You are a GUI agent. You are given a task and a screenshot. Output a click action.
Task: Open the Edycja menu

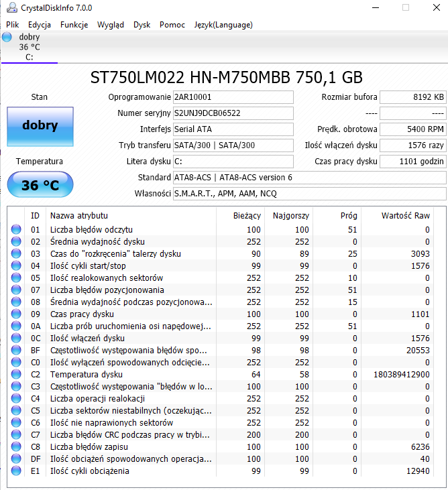[x=40, y=25]
